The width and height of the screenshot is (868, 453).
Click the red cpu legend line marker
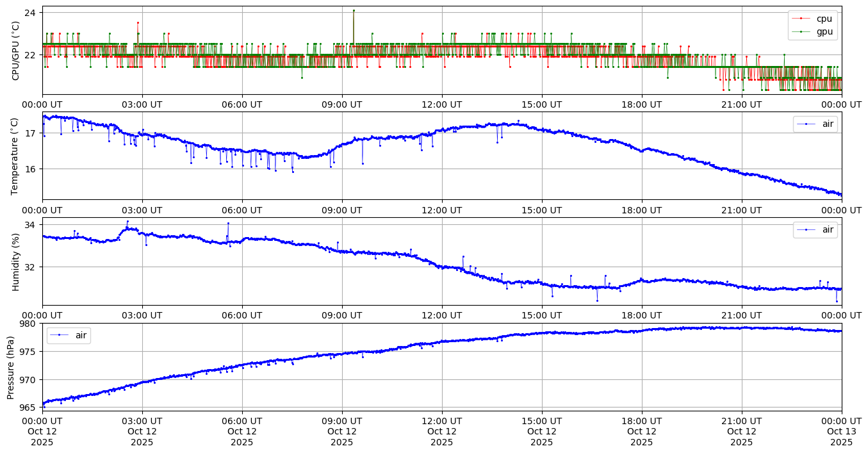tap(801, 19)
